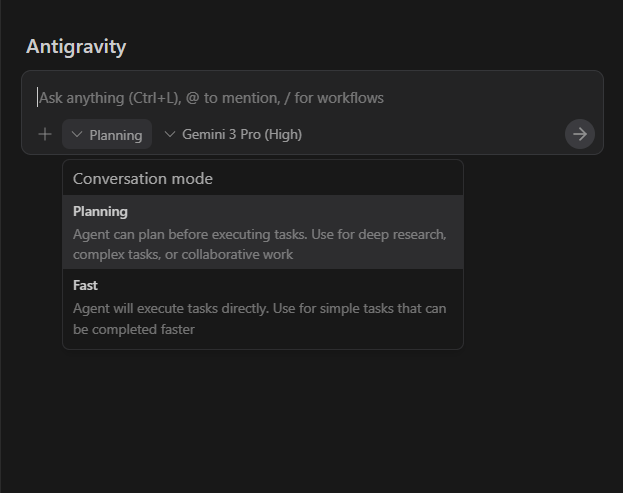
Task: Click the "Conversation mode" dropdown header
Action: tap(143, 179)
